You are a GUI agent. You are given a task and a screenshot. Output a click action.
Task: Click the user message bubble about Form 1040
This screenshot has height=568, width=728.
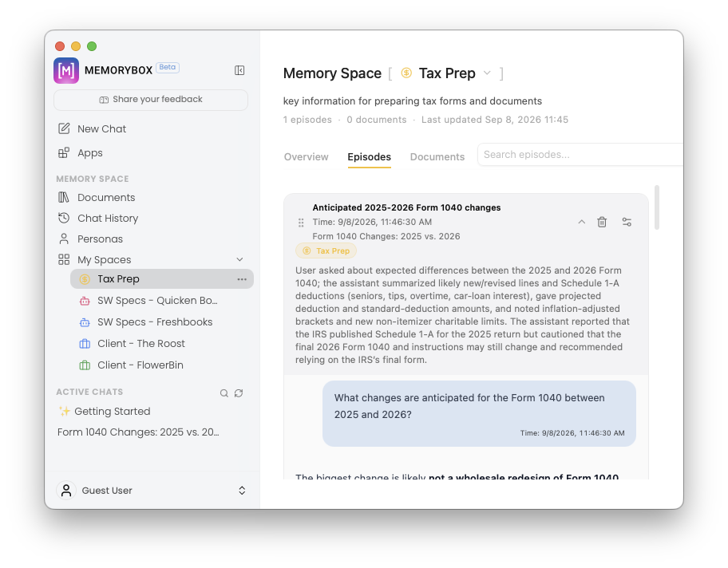[479, 413]
